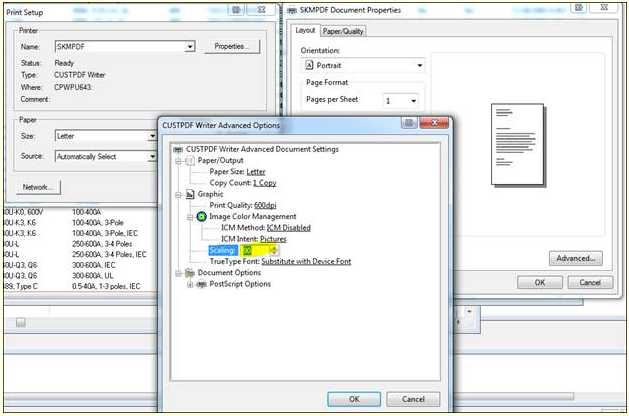Click the Advanced... button
This screenshot has width=629, height=416.
575,258
